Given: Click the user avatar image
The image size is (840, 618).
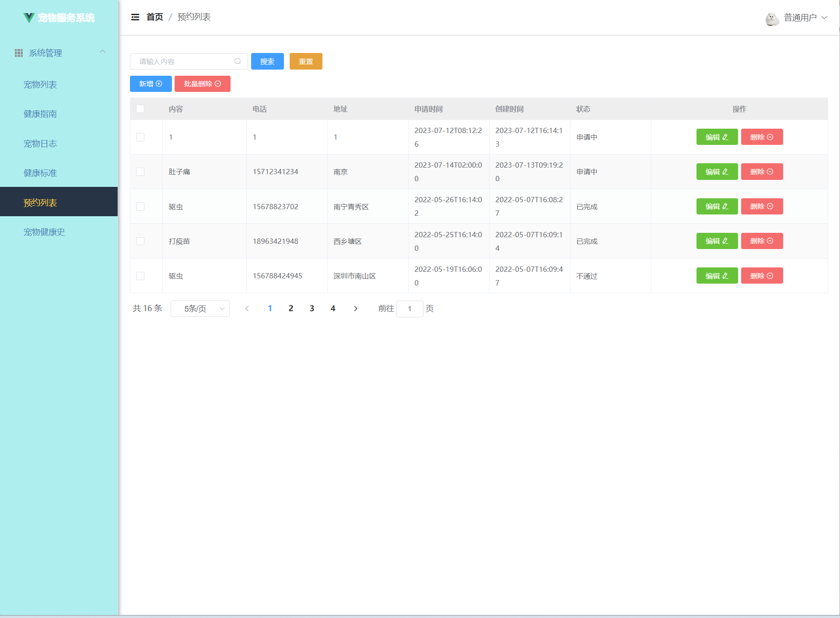Looking at the screenshot, I should point(772,18).
